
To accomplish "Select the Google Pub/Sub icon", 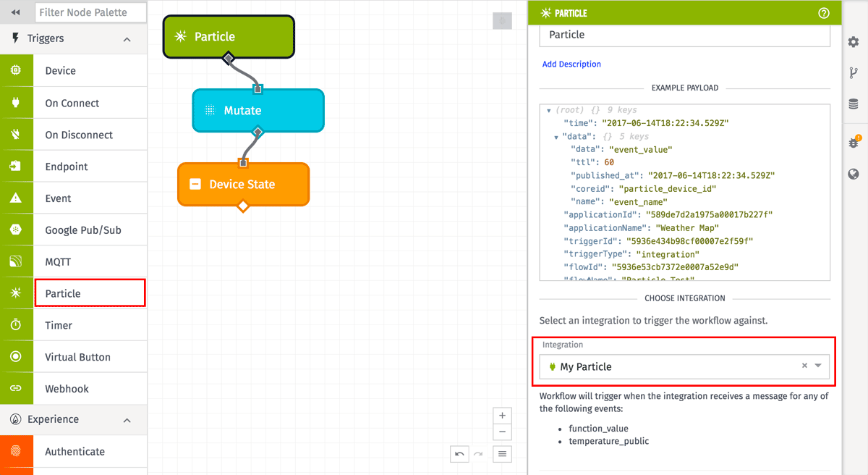I will click(16, 230).
